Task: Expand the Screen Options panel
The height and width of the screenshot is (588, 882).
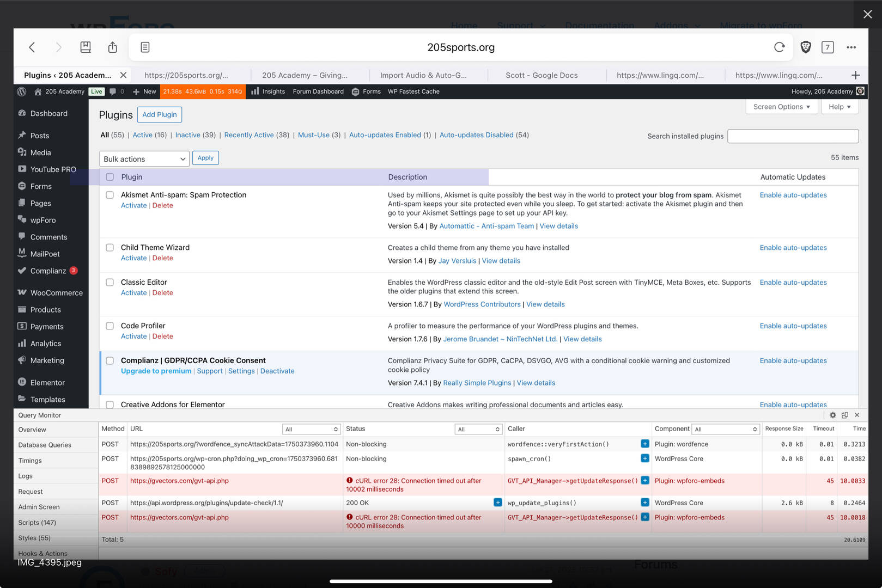Action: [x=781, y=107]
